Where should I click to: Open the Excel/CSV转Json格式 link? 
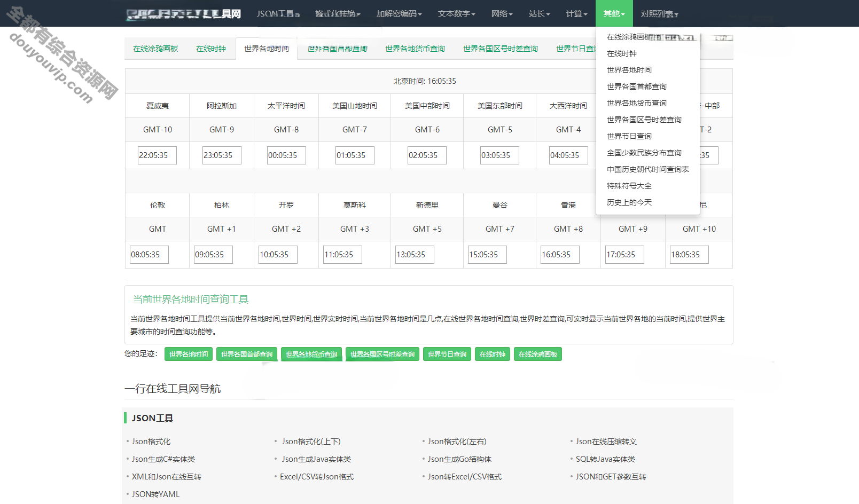pyautogui.click(x=317, y=477)
